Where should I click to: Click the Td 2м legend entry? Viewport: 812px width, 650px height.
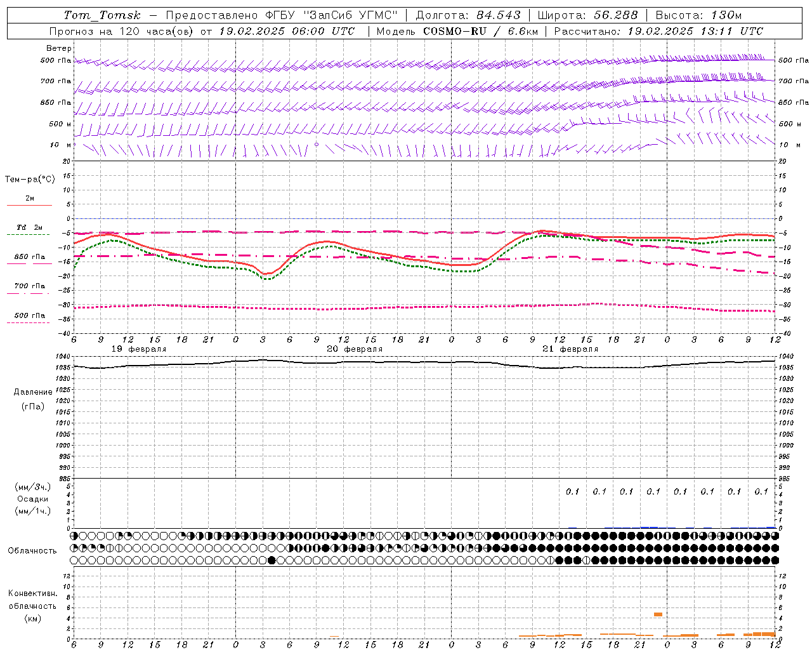point(29,227)
